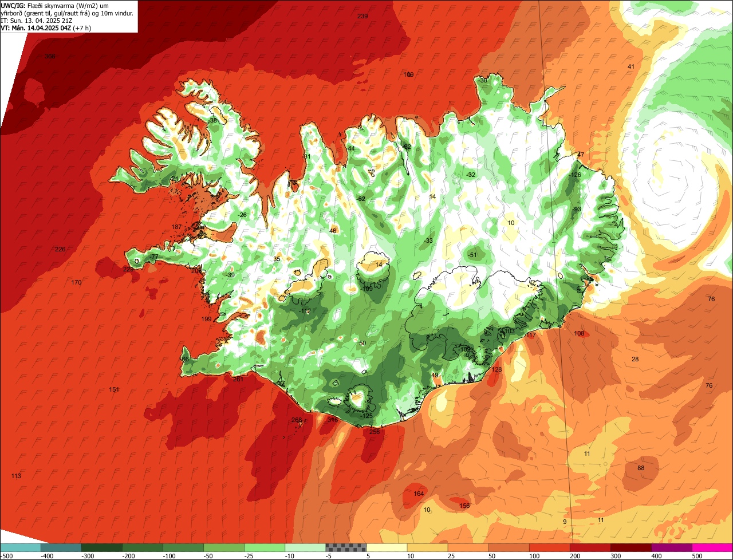Select the -200 to -100 green legend swatch
The image size is (733, 560).
143,547
